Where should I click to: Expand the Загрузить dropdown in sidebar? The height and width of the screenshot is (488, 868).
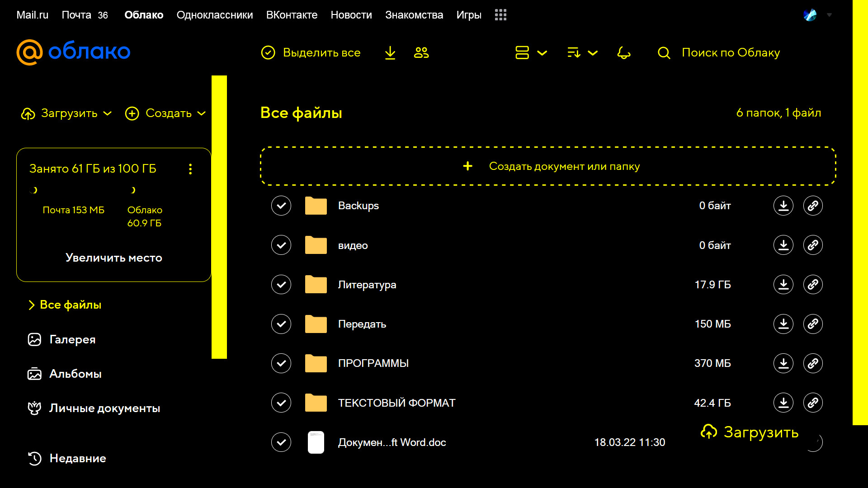pyautogui.click(x=66, y=113)
